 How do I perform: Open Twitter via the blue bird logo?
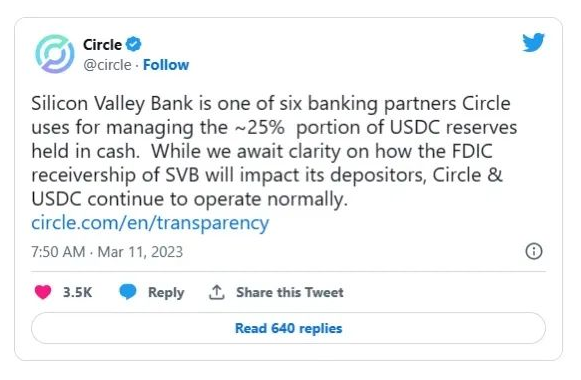point(533,42)
